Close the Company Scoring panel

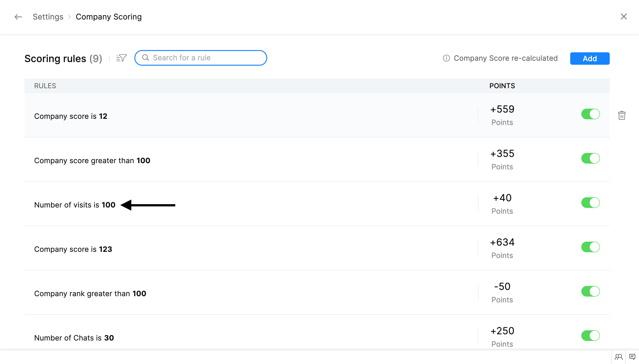pyautogui.click(x=623, y=16)
